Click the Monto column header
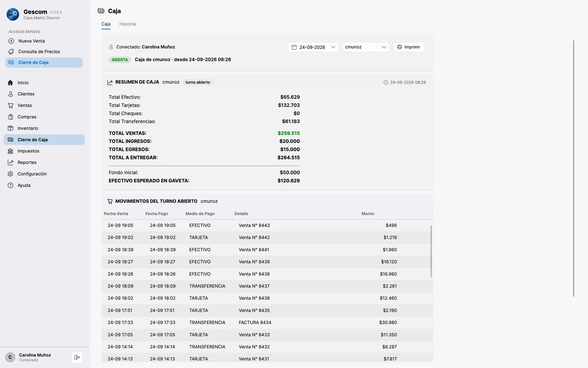Image resolution: width=588 pixels, height=368 pixels. (x=367, y=214)
